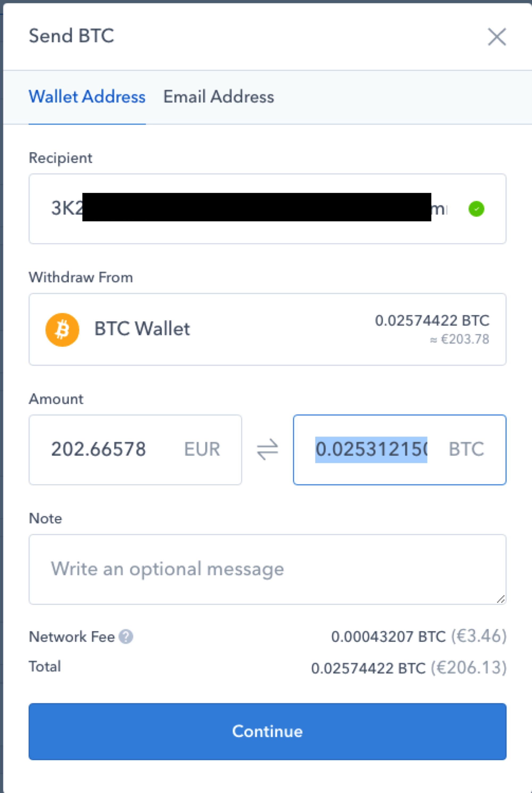
Task: Click the Send BTC dialog title
Action: [x=72, y=36]
